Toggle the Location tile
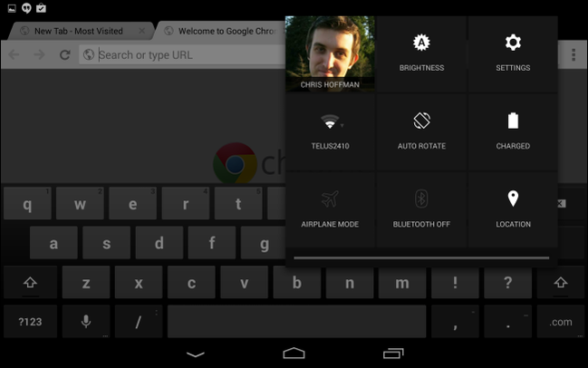Image resolution: width=588 pixels, height=368 pixels. click(x=513, y=210)
